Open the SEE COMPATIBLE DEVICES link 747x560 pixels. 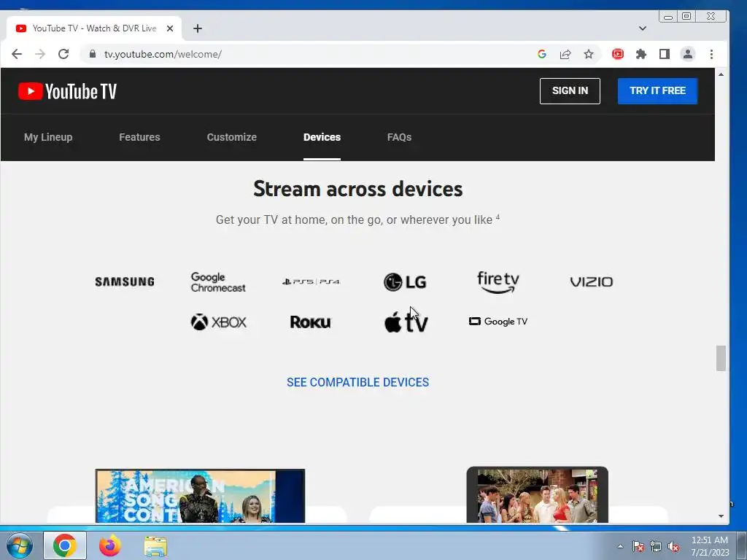357,382
